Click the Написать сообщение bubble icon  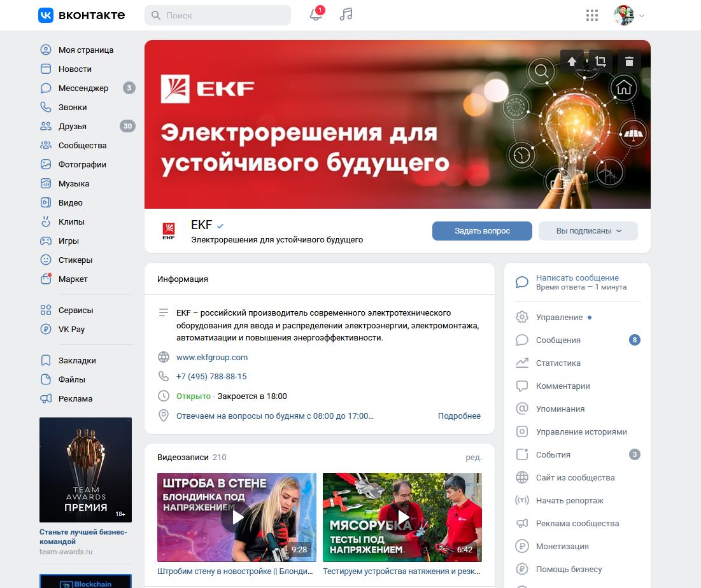point(521,282)
